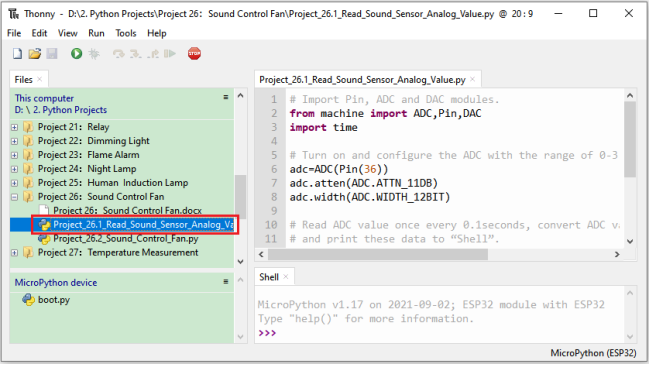Click the file tree vertical scrollbar thumb

(x=240, y=197)
